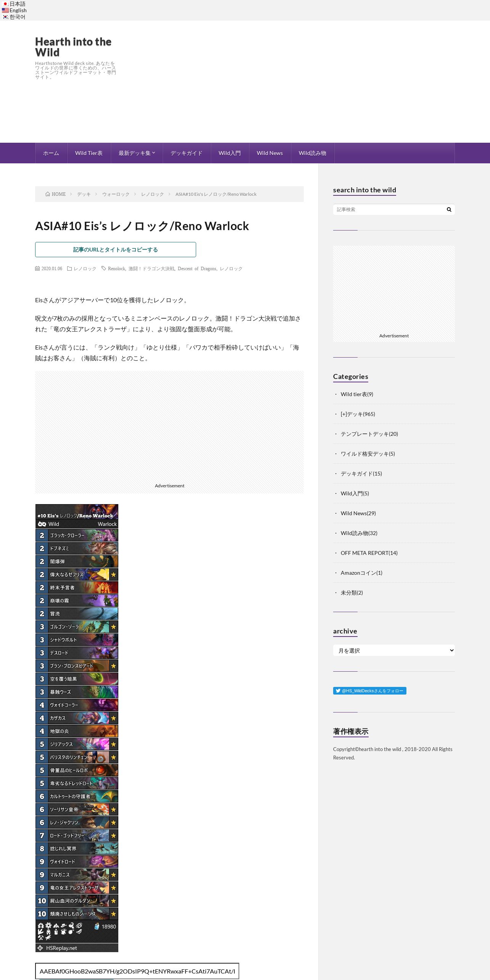Click the 地獄の炎 card row
Screen dimensions: 490x980
click(x=77, y=731)
